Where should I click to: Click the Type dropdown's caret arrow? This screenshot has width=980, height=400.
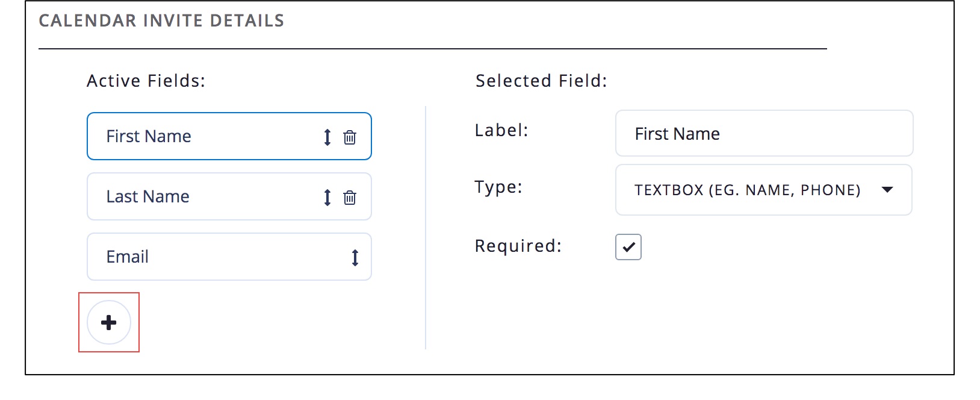pyautogui.click(x=887, y=190)
